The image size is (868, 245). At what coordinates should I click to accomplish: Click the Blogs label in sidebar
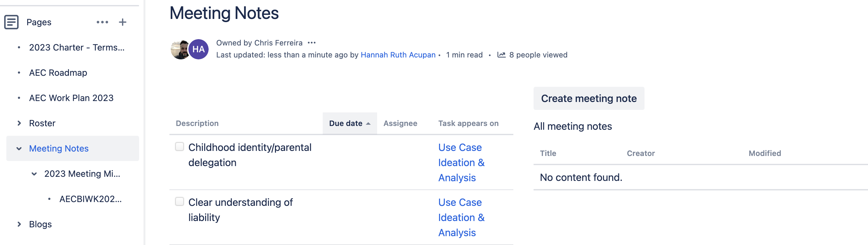[40, 224]
